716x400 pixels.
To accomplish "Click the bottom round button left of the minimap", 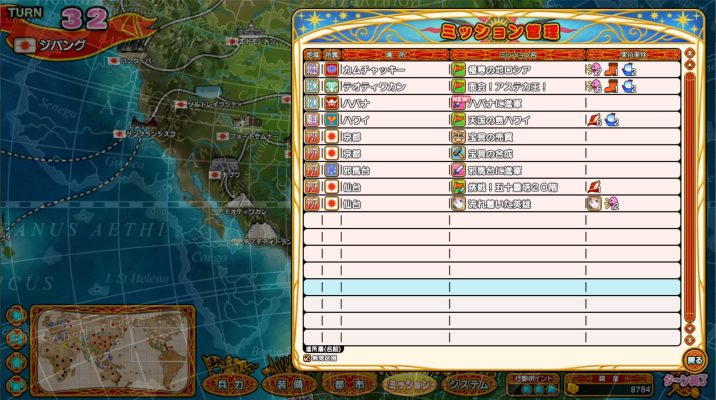I will click(16, 386).
